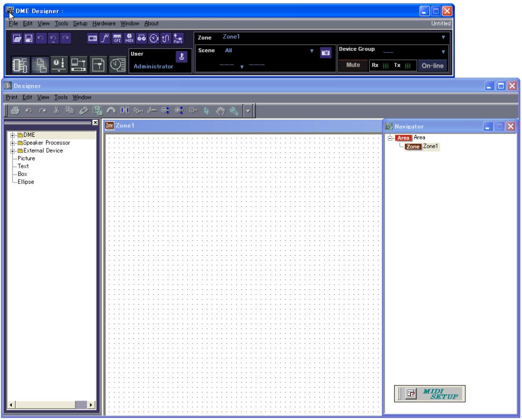Click the zoom-in magnifier with blue arrows
Viewport: 522px width, 420px height.
(x=179, y=111)
